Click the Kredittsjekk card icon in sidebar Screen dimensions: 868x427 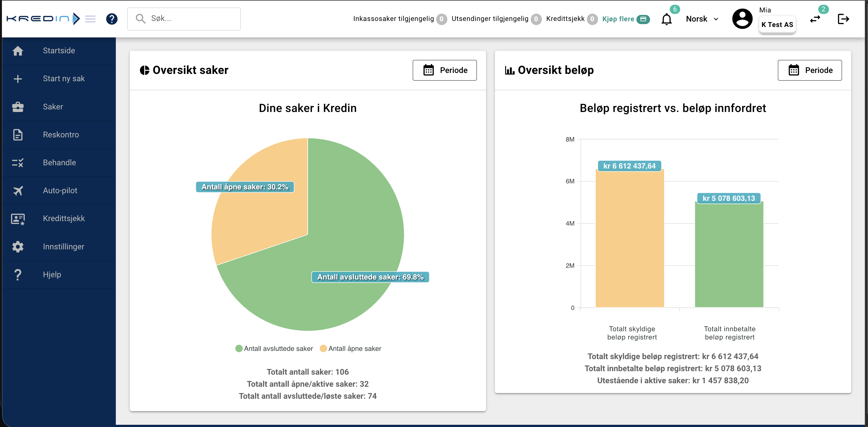[x=18, y=219]
